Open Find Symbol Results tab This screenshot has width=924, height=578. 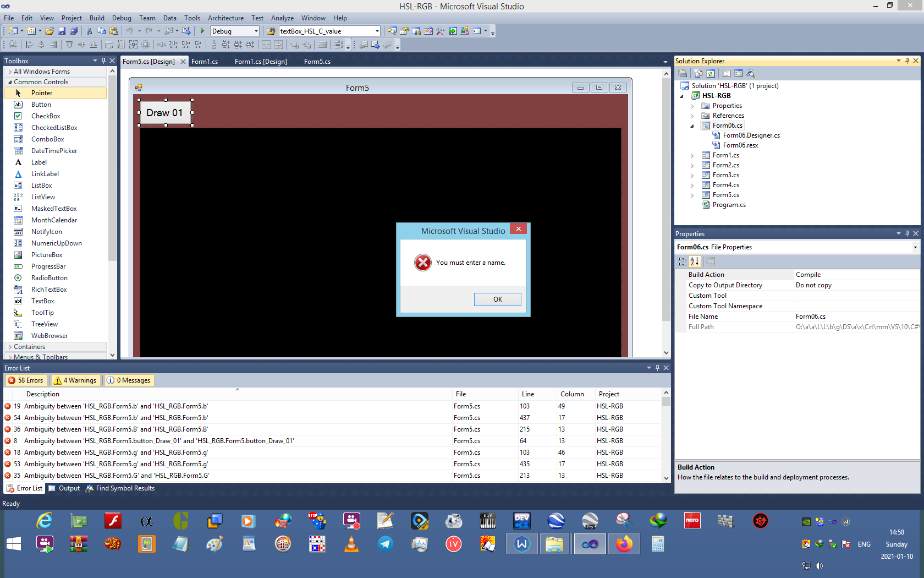(120, 488)
